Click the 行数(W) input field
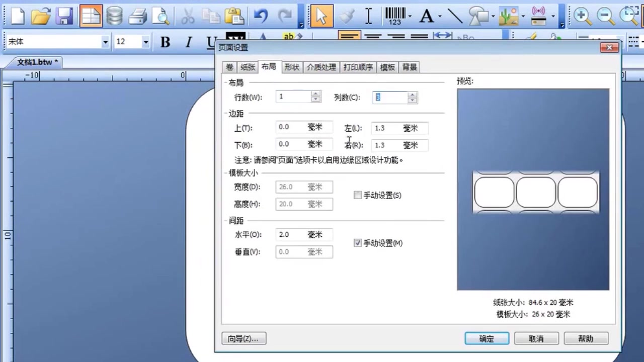Screen dimensions: 644x362 tap(293, 97)
